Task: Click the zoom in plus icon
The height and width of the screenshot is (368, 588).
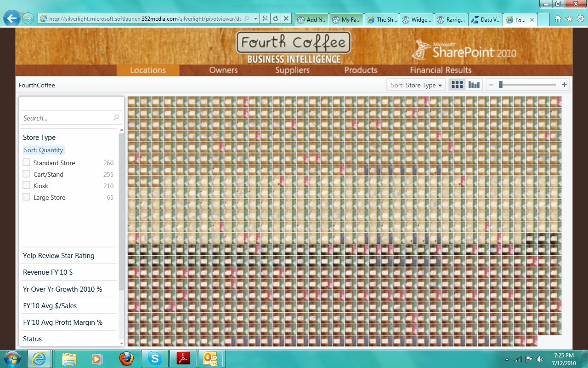Action: 564,85
